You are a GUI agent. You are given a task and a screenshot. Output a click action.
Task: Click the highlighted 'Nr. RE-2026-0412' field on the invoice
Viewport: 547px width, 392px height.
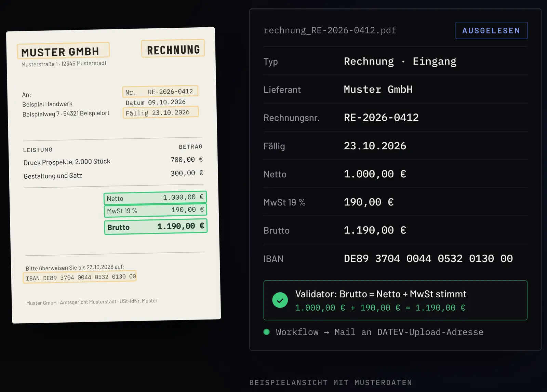coord(160,91)
